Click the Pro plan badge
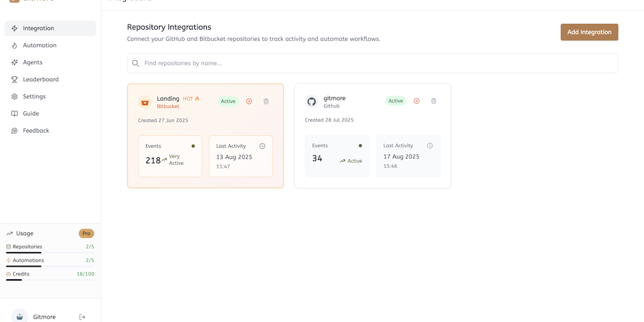This screenshot has height=322, width=644. tap(86, 233)
